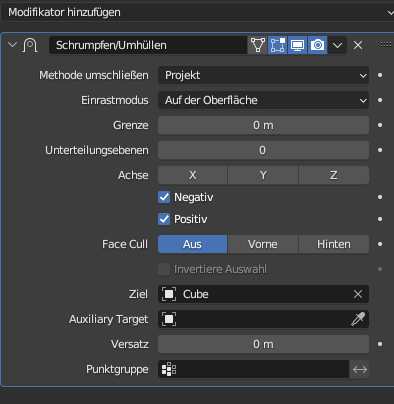Click the Shrinkwrap modifier type icon

tap(30, 45)
